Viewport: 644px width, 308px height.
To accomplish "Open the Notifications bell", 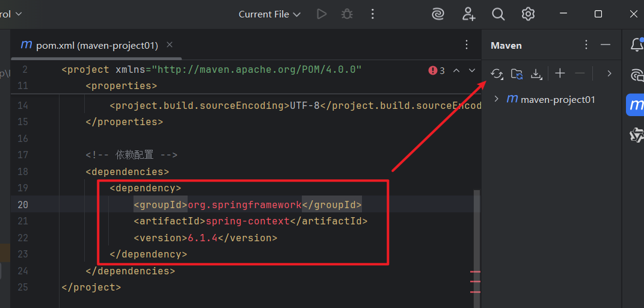I will click(x=637, y=44).
